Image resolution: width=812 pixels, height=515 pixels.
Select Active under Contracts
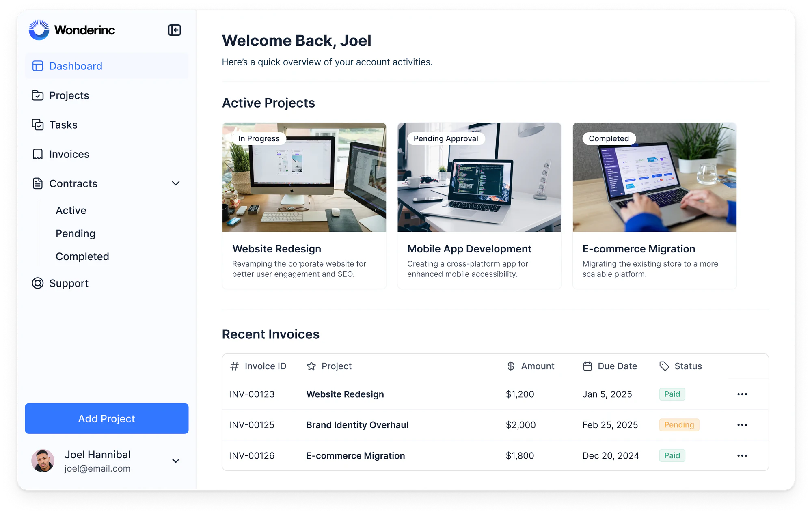(71, 210)
